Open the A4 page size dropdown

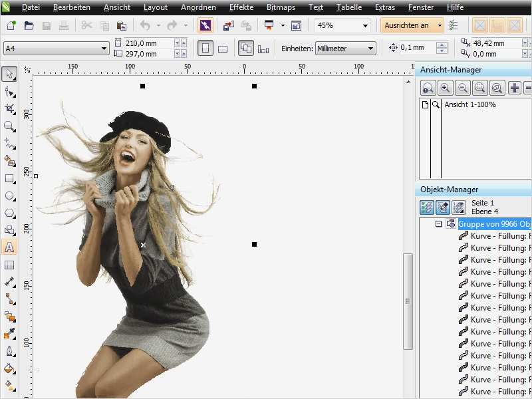(x=104, y=49)
